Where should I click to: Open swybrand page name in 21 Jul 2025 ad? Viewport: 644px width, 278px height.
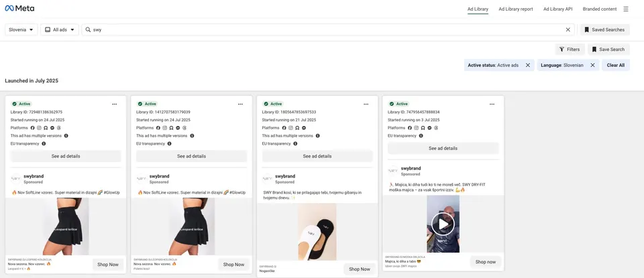(285, 176)
